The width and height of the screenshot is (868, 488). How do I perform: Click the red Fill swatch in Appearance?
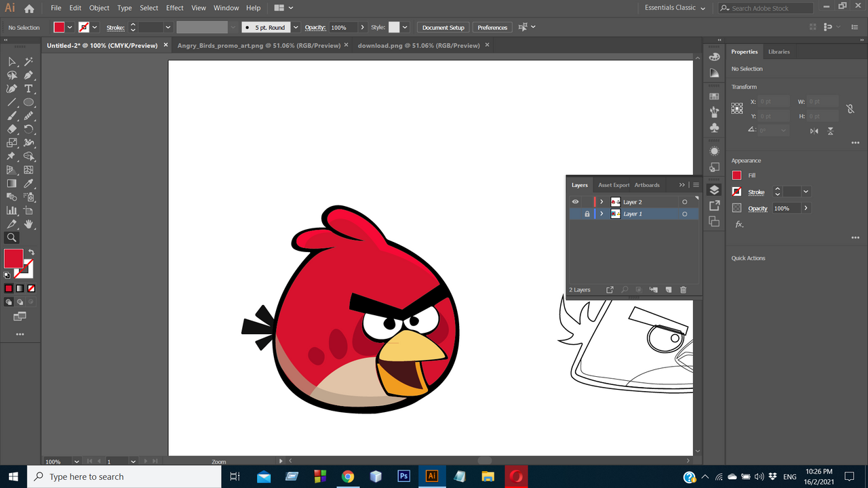[736, 176]
